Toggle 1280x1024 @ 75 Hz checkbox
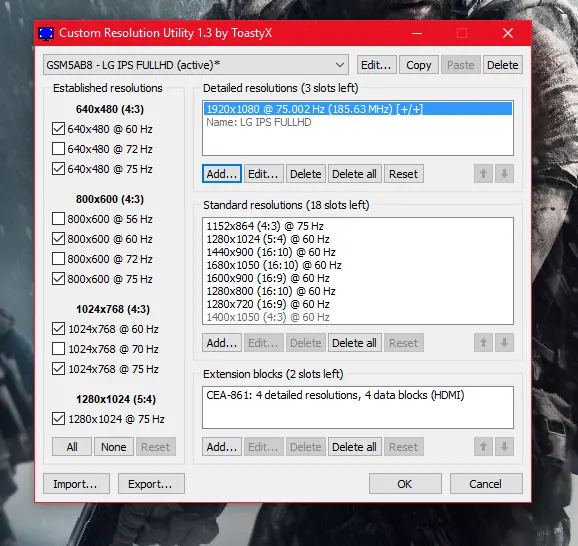578x546 pixels. pyautogui.click(x=58, y=418)
